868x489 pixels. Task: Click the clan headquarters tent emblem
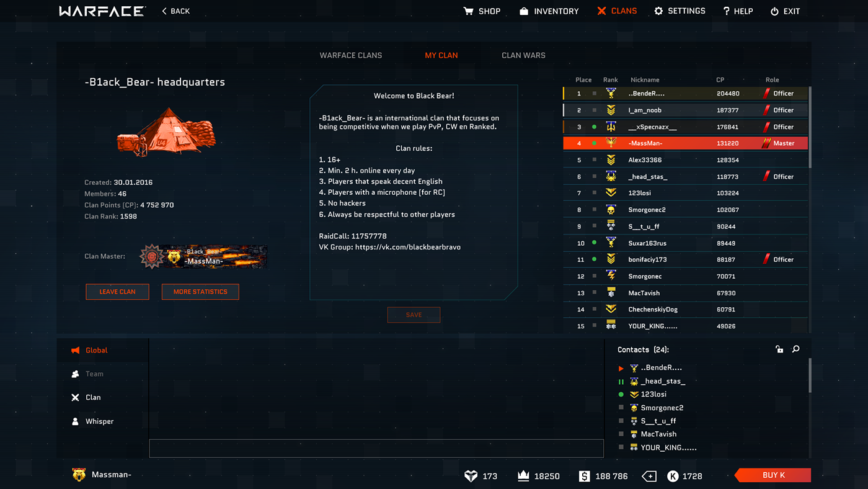point(166,132)
